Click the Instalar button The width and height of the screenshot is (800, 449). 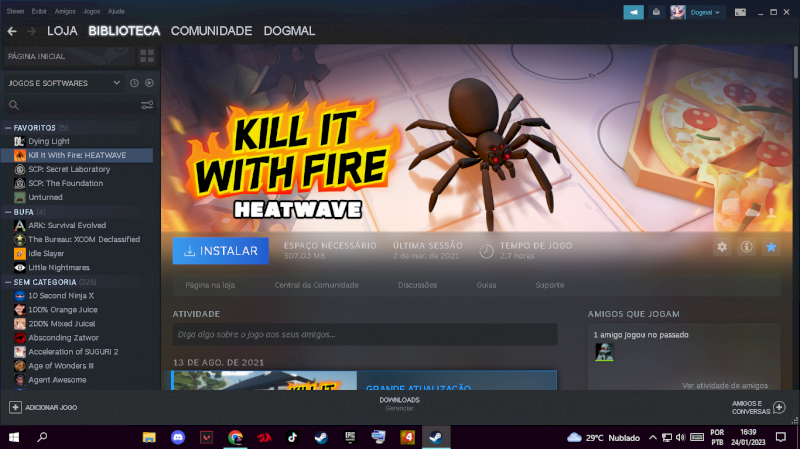(x=220, y=251)
